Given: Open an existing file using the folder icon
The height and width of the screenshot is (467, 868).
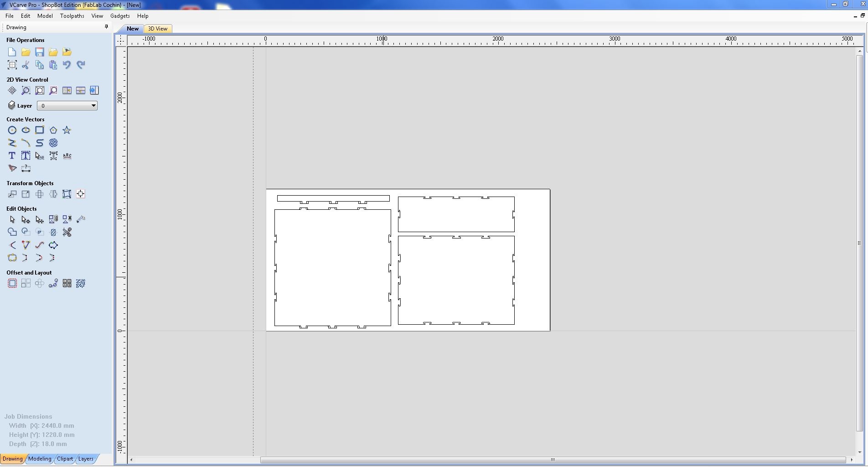Looking at the screenshot, I should tap(26, 52).
